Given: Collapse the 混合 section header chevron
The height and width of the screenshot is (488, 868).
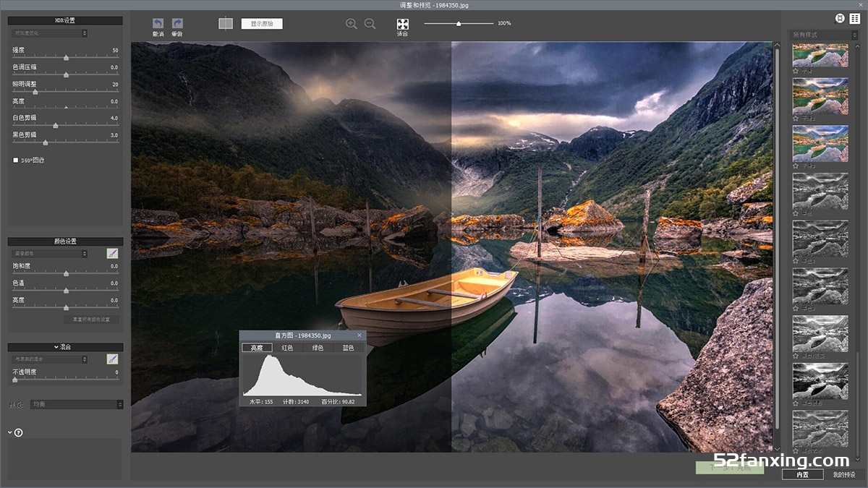Looking at the screenshot, I should point(56,348).
